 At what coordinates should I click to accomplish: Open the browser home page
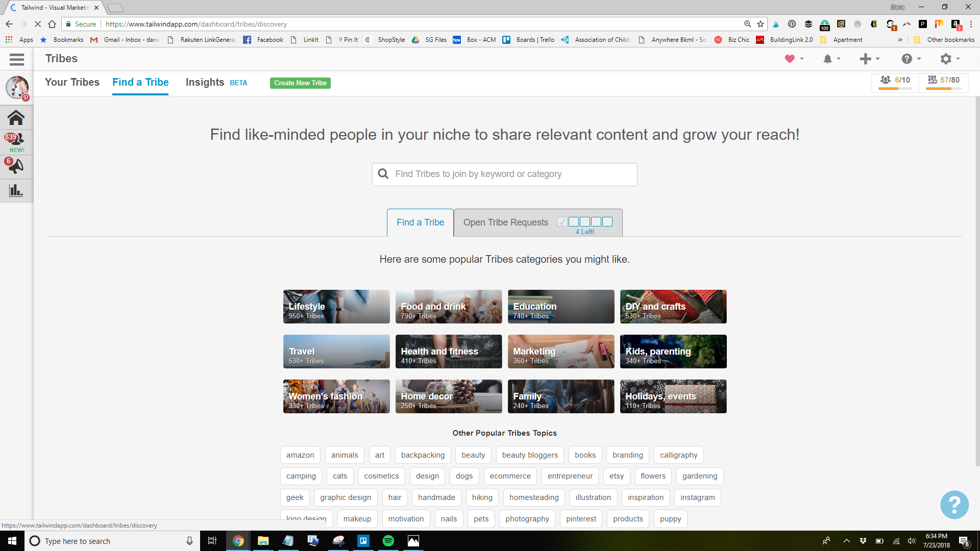[52, 24]
